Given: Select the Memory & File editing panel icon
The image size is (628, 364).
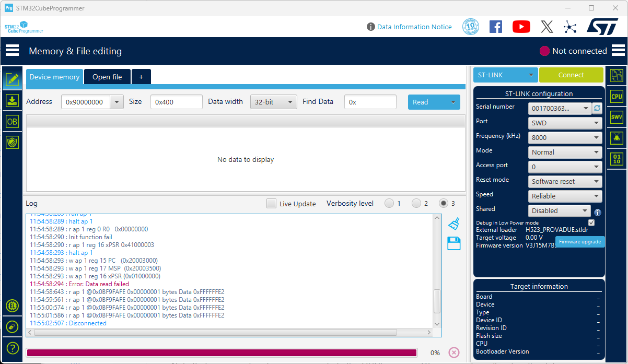Looking at the screenshot, I should click(12, 80).
